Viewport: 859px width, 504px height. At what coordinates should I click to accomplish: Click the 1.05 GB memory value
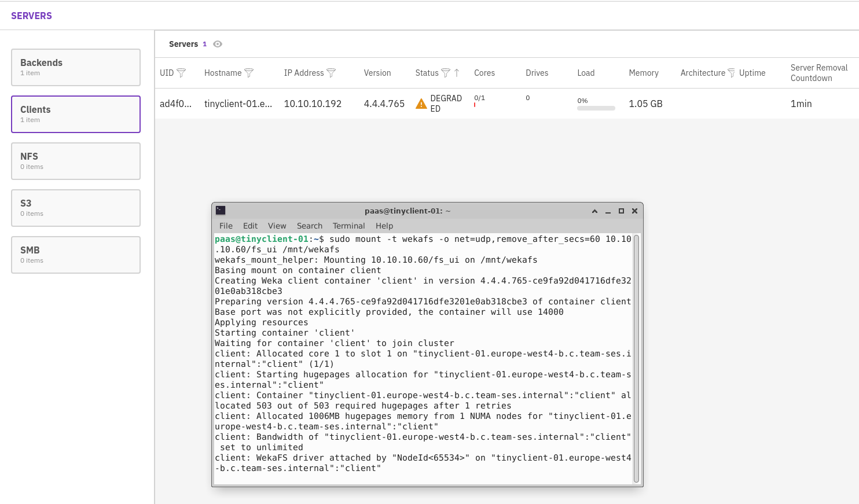[x=645, y=104]
